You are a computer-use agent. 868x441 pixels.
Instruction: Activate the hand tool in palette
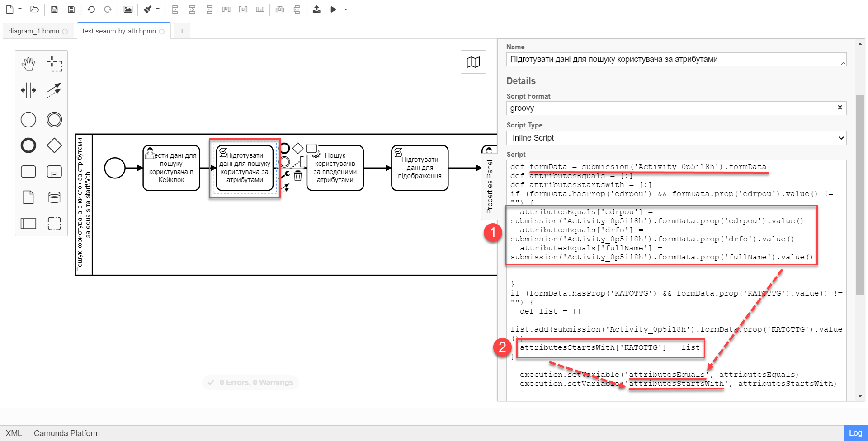[x=28, y=64]
